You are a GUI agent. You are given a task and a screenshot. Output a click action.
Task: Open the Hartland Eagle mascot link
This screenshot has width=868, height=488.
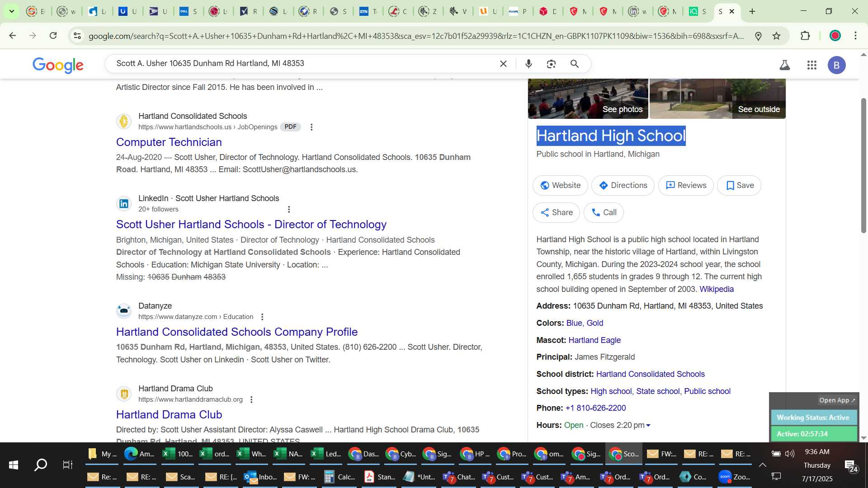594,340
